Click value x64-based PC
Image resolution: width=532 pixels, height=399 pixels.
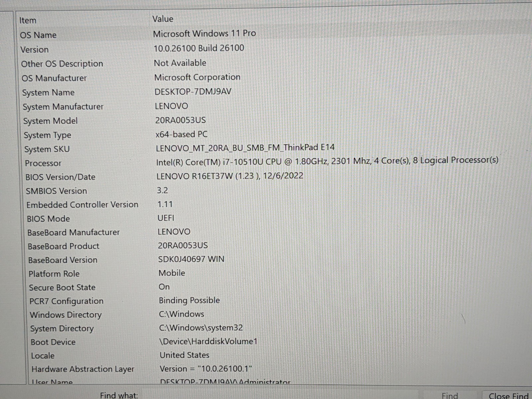point(182,134)
